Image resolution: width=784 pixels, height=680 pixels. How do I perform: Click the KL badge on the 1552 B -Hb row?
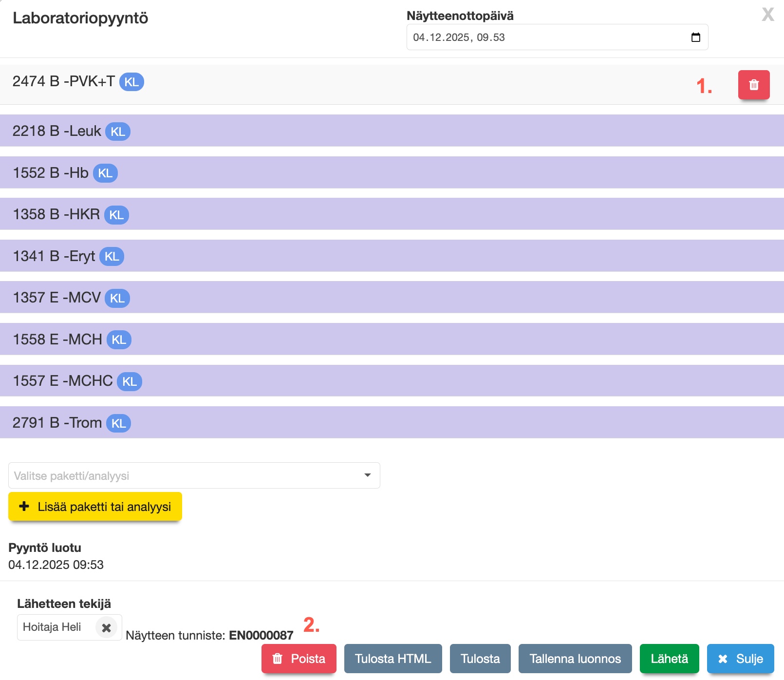pyautogui.click(x=105, y=173)
